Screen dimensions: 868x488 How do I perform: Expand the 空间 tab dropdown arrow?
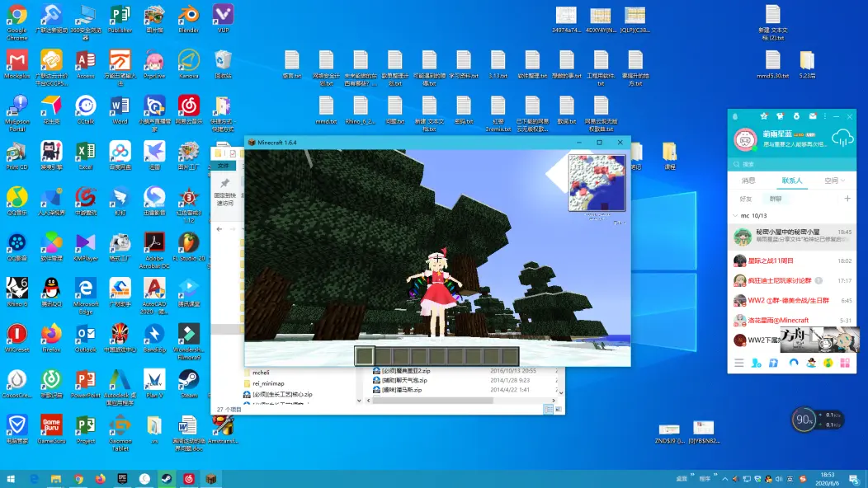point(842,180)
